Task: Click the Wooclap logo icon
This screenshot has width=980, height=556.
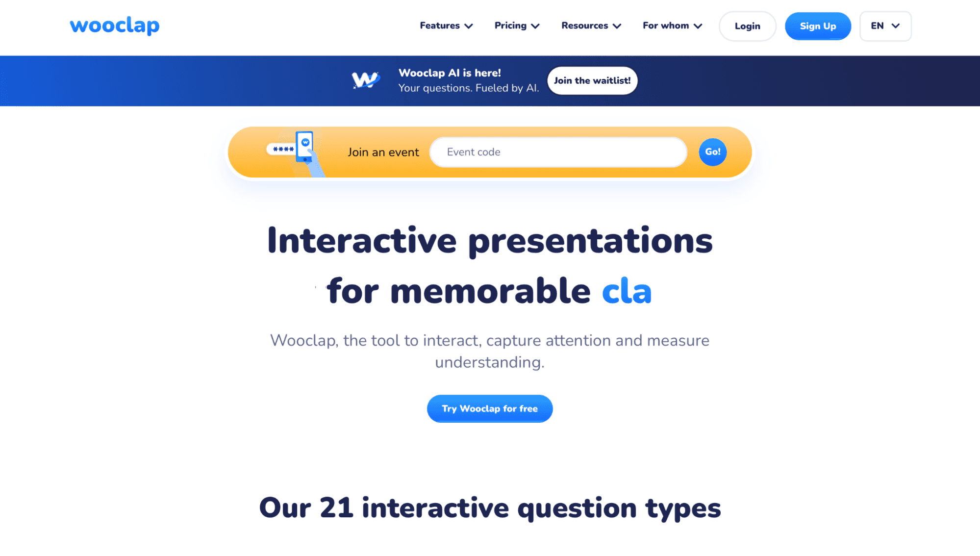Action: [x=114, y=25]
